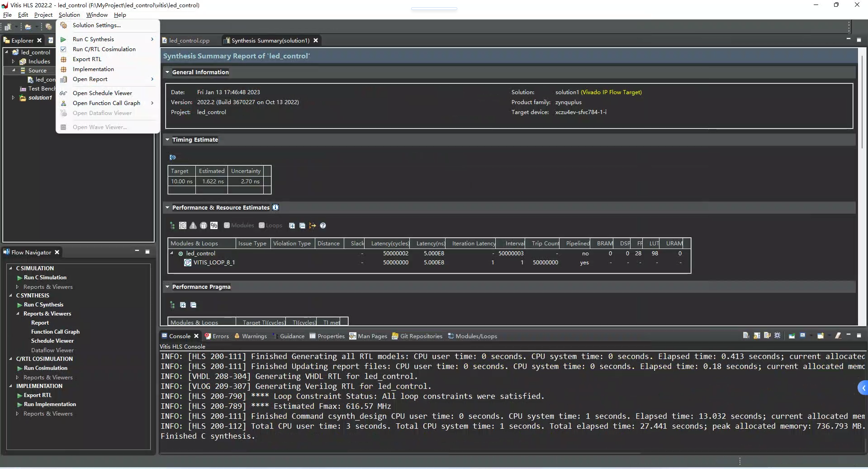The image size is (868, 469).
Task: Click the help question mark icon in performance toolbar
Action: (323, 225)
